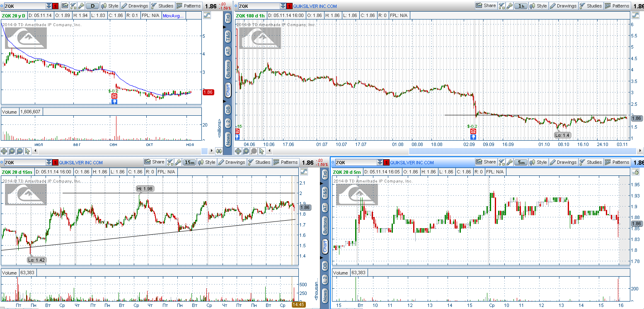Viewport: 644px width, 309px height.
Task: Click left scroll arrow below daily chart
Action: pos(35,151)
